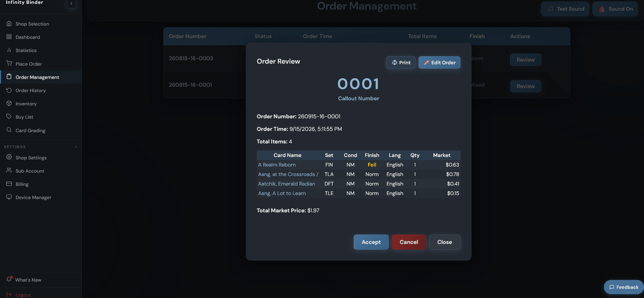
Task: Click the Edit Order button
Action: tap(439, 63)
